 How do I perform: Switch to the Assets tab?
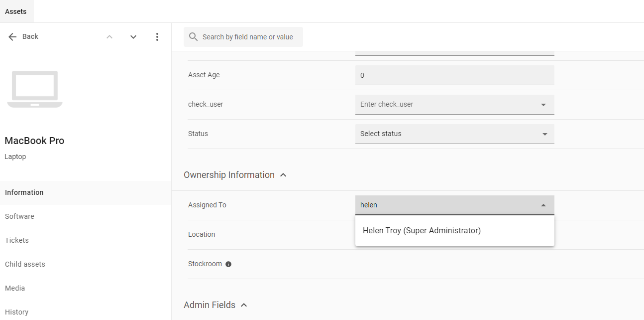[16, 11]
